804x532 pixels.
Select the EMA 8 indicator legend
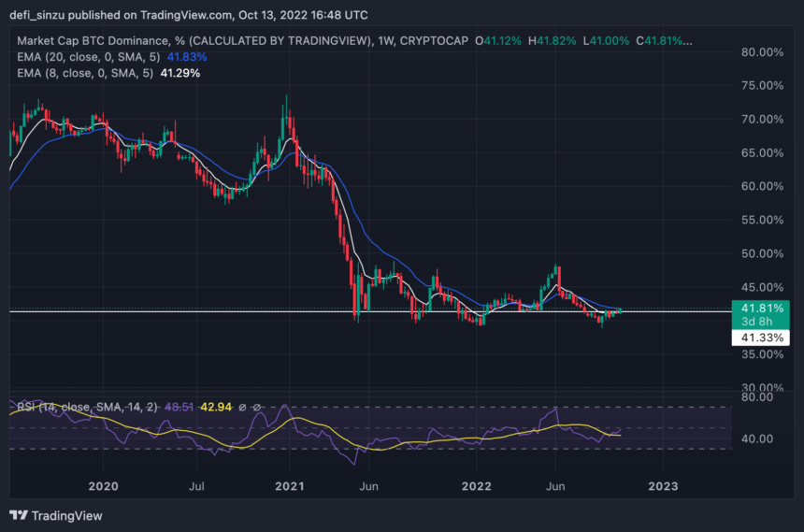pyautogui.click(x=84, y=72)
